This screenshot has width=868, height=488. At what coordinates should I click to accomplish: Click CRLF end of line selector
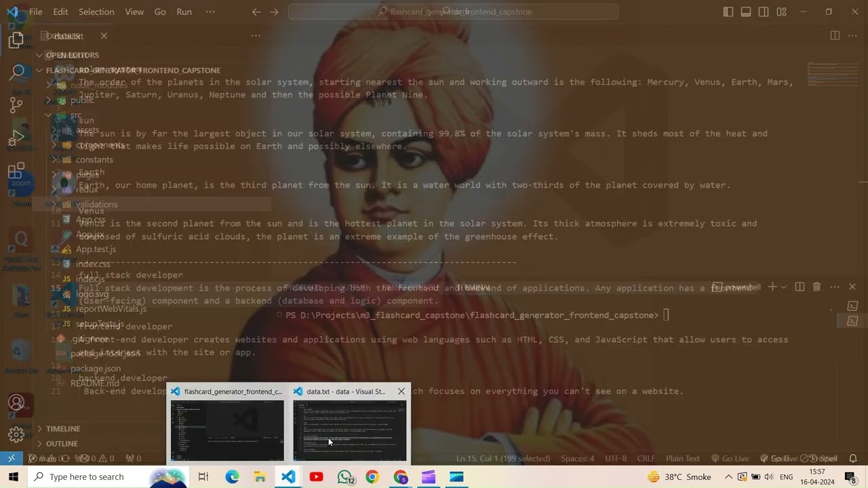pos(646,458)
